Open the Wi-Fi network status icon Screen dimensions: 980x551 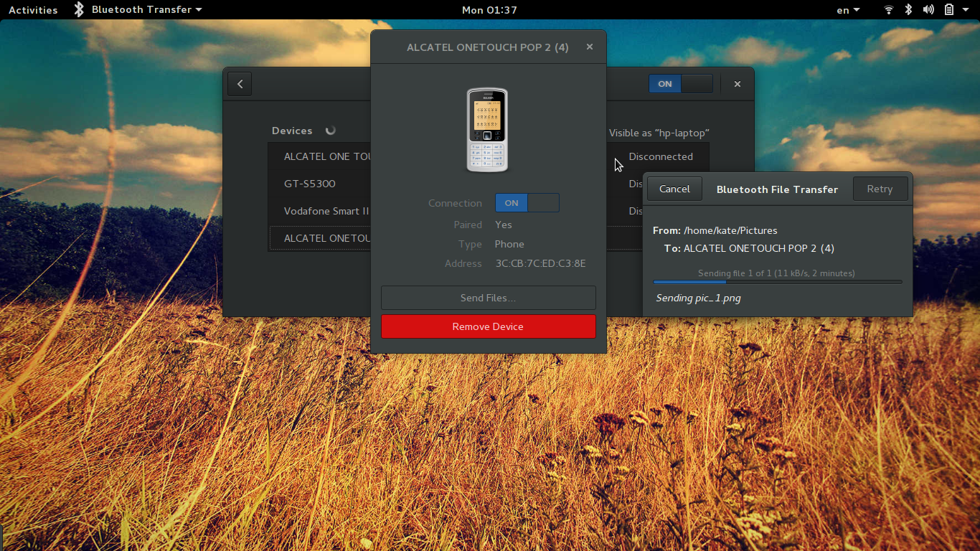(x=889, y=9)
